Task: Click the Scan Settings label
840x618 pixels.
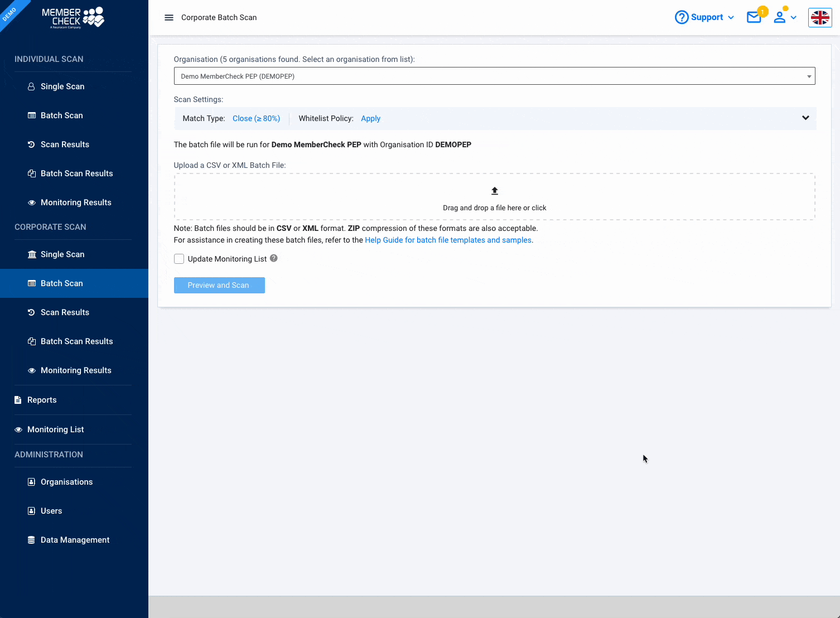Action: tap(199, 99)
